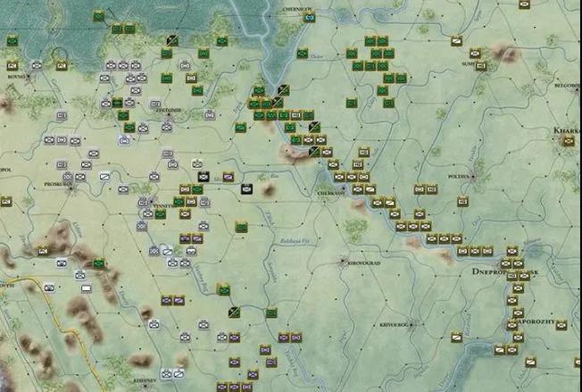The image size is (582, 392).
Task: Select left counter of pair west of Poltava
Action: click(419, 189)
